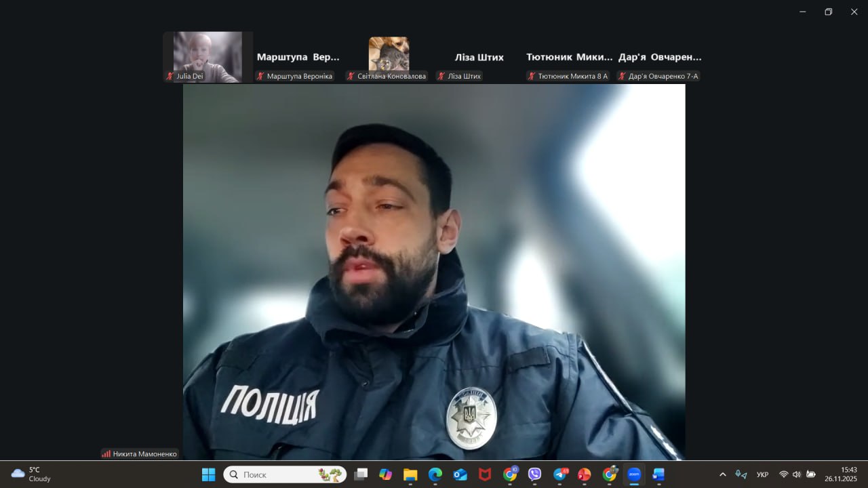
Task: Select Тютюник Микита 8 А participant tile
Action: pyautogui.click(x=569, y=58)
